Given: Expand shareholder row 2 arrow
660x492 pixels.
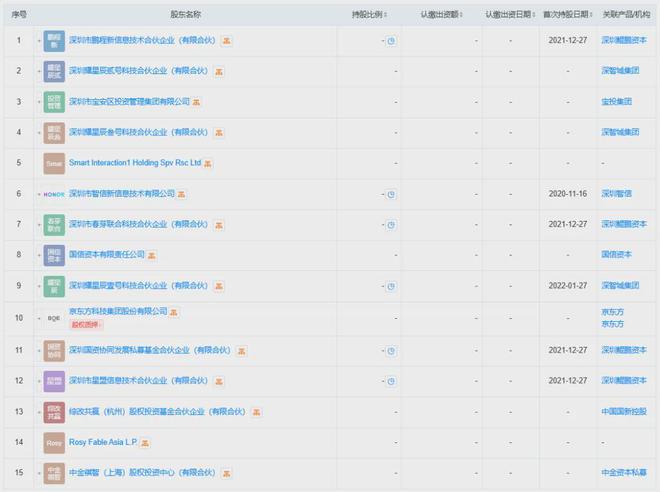Looking at the screenshot, I should pyautogui.click(x=39, y=72).
